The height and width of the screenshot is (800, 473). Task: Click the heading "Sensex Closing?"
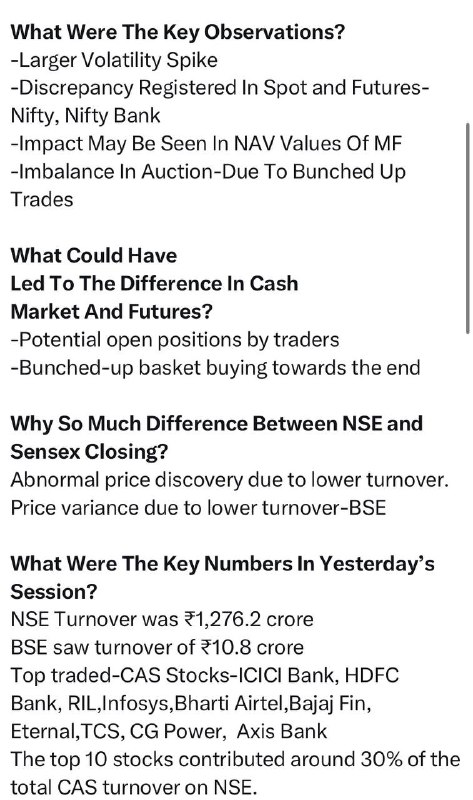pos(89,452)
